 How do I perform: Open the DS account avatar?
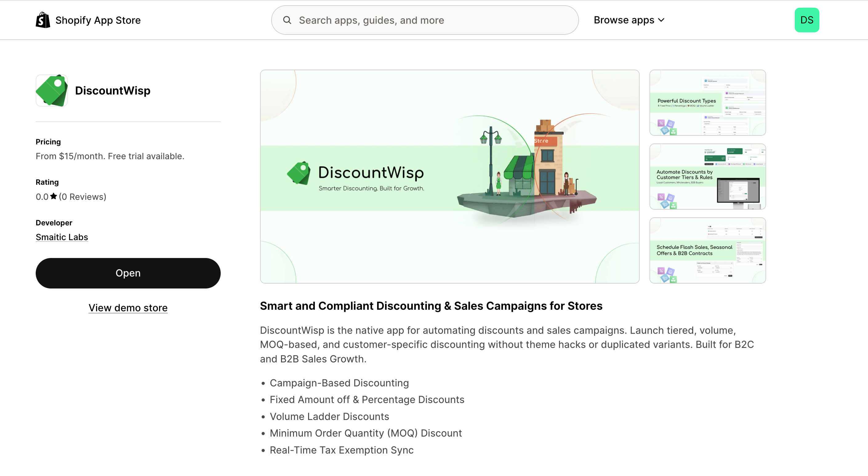[806, 20]
